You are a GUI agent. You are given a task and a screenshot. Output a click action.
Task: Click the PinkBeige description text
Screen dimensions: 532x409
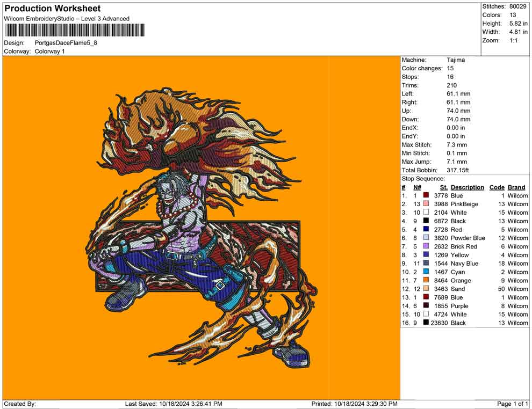[x=464, y=204]
